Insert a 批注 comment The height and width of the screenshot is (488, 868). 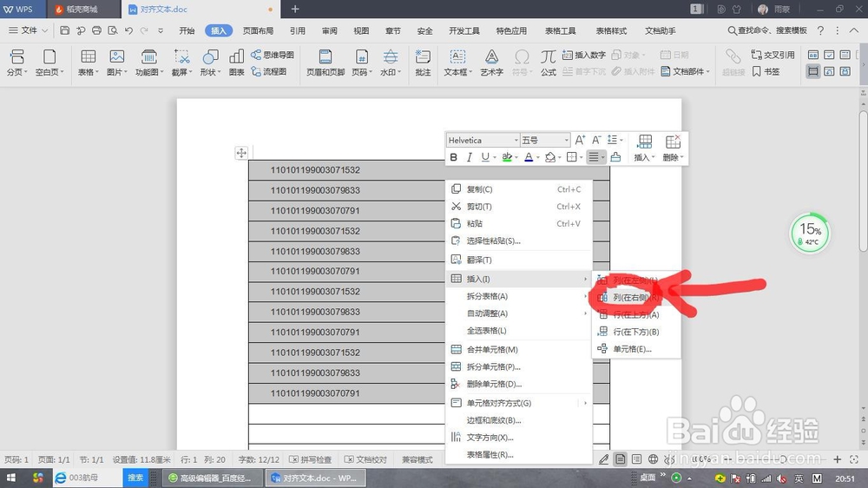423,63
